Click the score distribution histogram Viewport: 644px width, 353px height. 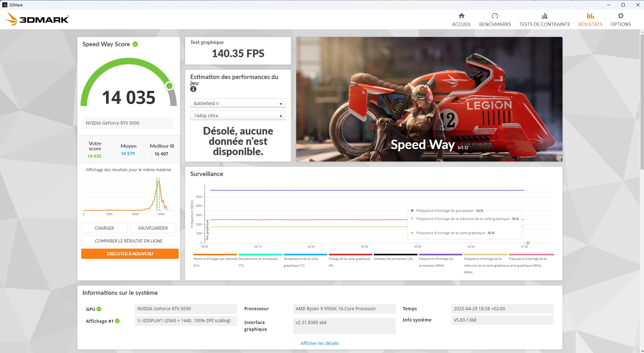point(128,195)
